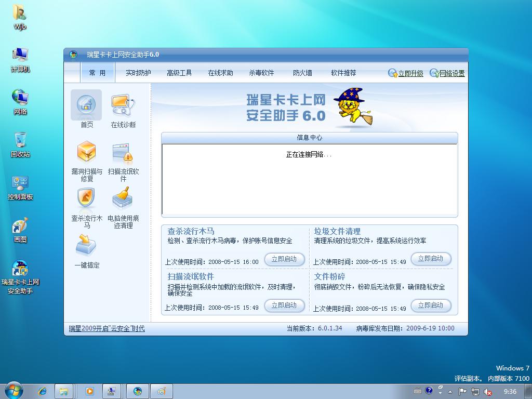Screen dimensions: 532x399
Task: Click the blue help icon in tray
Action: tap(429, 391)
